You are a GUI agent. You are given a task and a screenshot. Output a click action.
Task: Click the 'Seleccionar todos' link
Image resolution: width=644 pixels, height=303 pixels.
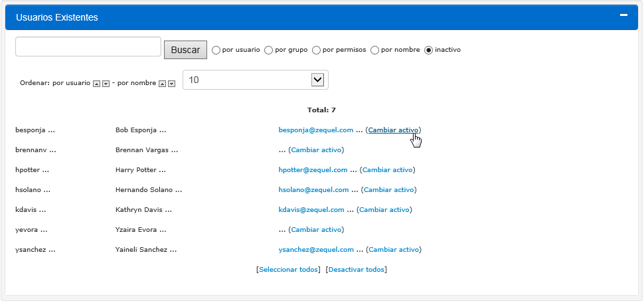click(288, 270)
